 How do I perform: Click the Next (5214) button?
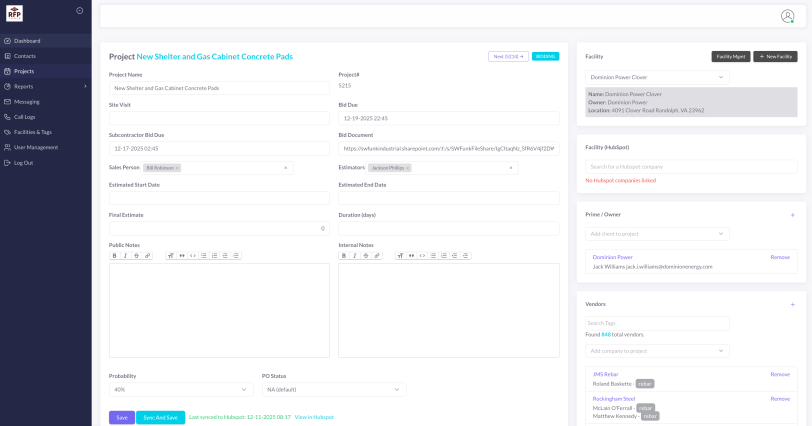[x=508, y=56]
